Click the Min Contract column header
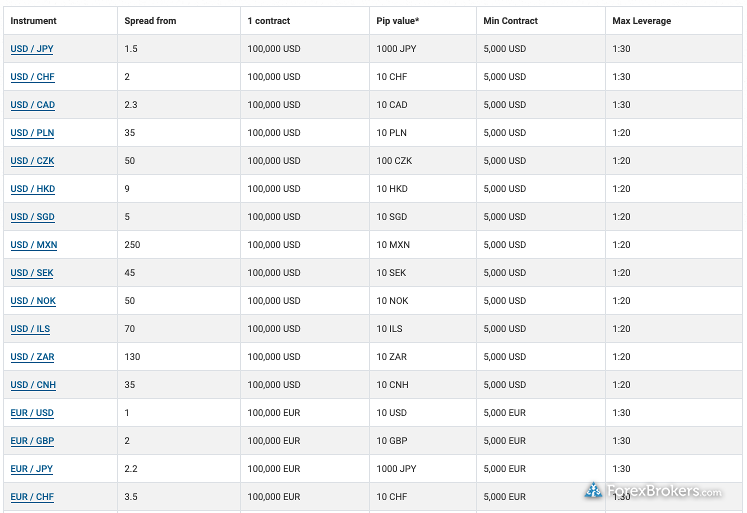747x513 pixels. [510, 21]
